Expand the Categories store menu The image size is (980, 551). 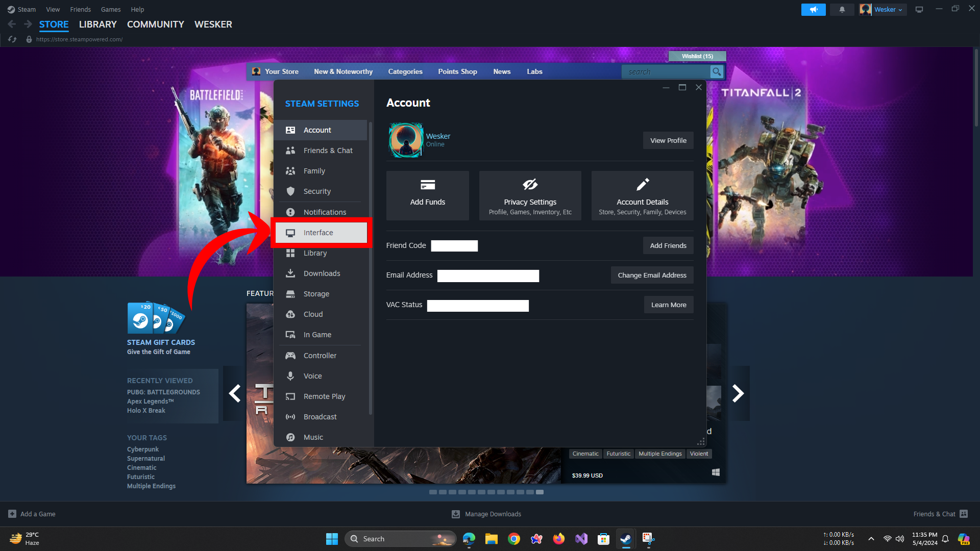tap(405, 72)
